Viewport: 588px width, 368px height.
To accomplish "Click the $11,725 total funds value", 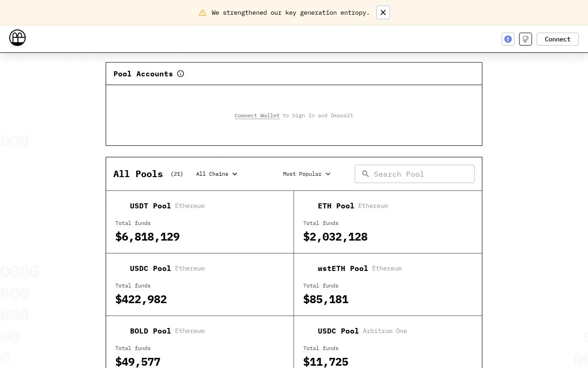I will click(326, 362).
